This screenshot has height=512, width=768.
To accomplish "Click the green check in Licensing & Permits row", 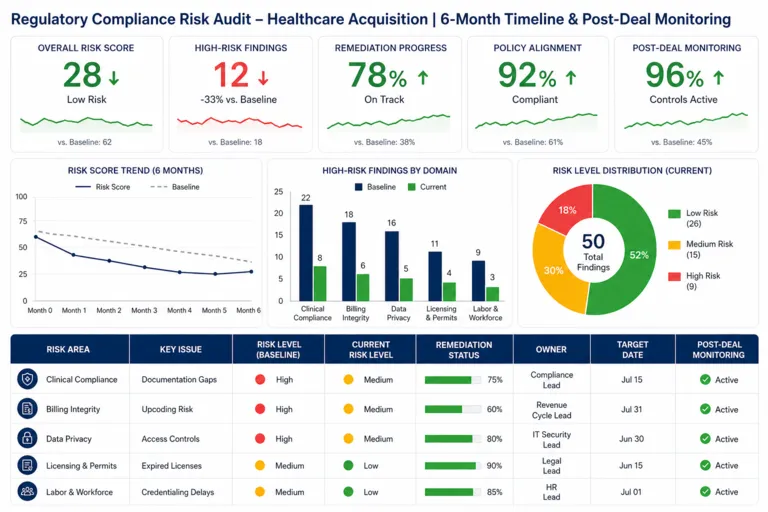I will (705, 465).
